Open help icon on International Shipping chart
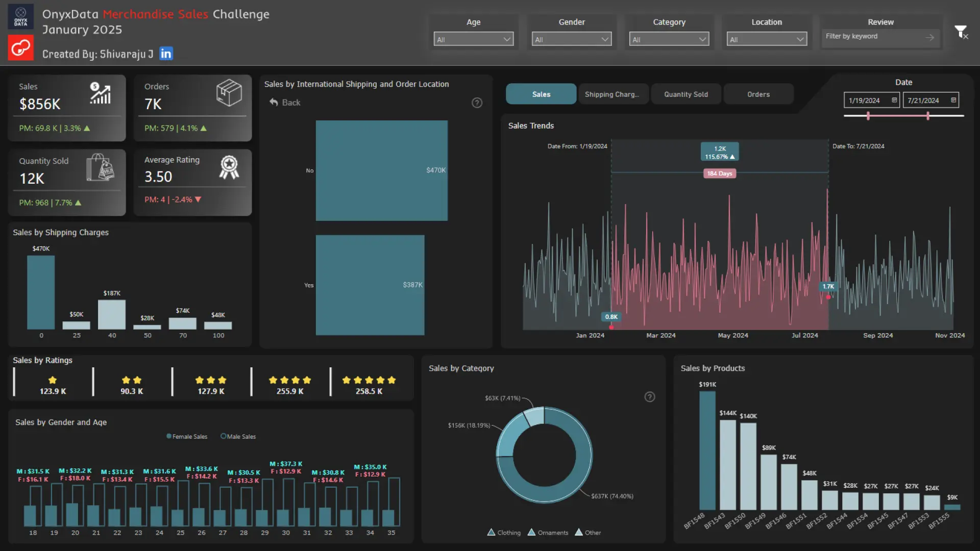This screenshot has width=980, height=551. pyautogui.click(x=477, y=103)
